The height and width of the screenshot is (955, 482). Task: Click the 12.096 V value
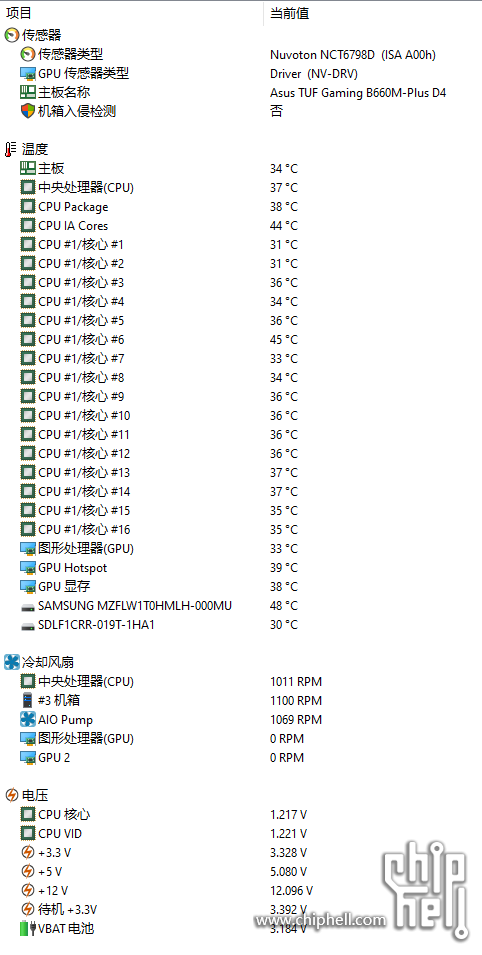(291, 891)
